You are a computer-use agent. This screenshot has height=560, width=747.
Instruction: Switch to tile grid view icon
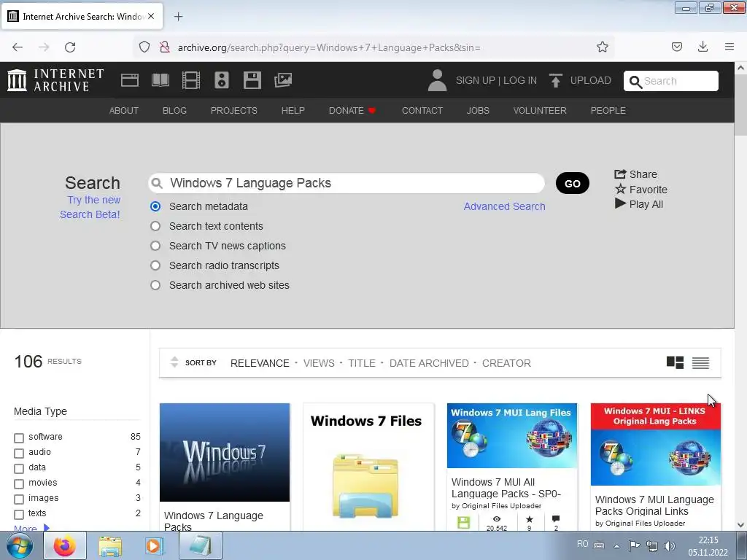[x=675, y=363]
